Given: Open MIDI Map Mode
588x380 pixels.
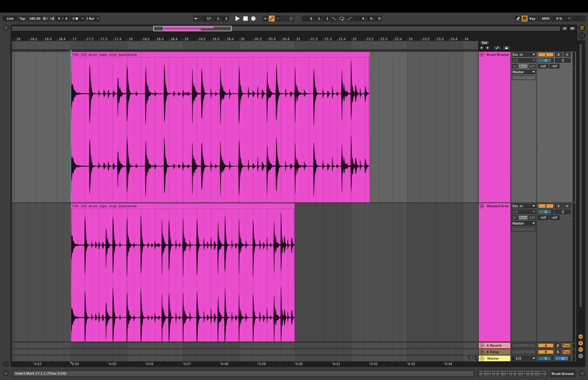Looking at the screenshot, I should tap(546, 19).
